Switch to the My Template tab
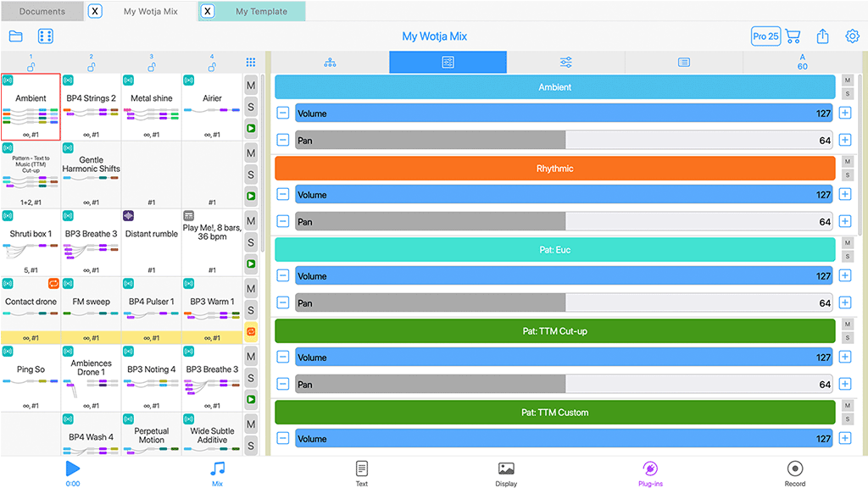The height and width of the screenshot is (488, 868). [x=261, y=12]
